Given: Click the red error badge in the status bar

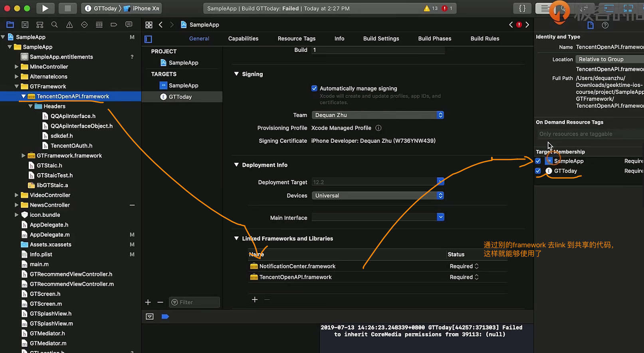Looking at the screenshot, I should coord(445,8).
